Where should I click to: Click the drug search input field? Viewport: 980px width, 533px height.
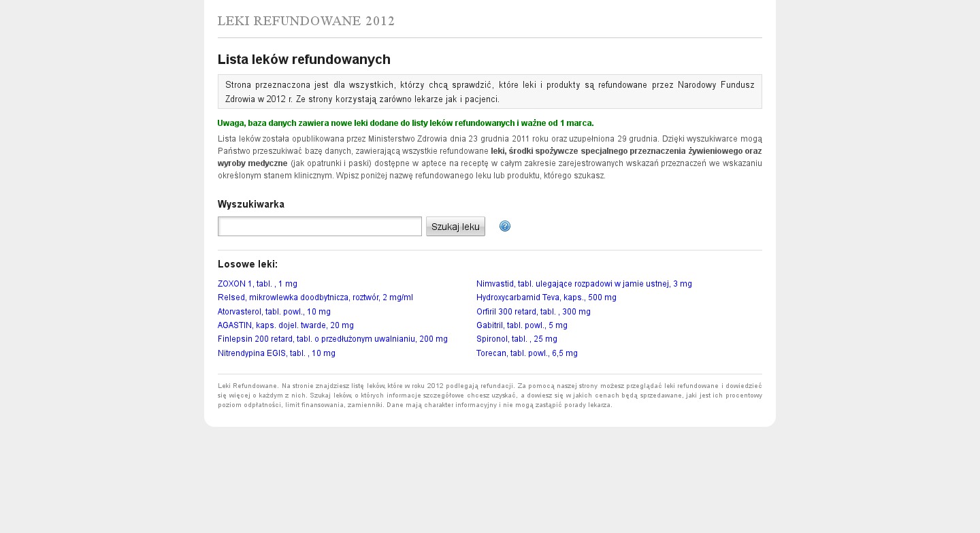tap(319, 227)
